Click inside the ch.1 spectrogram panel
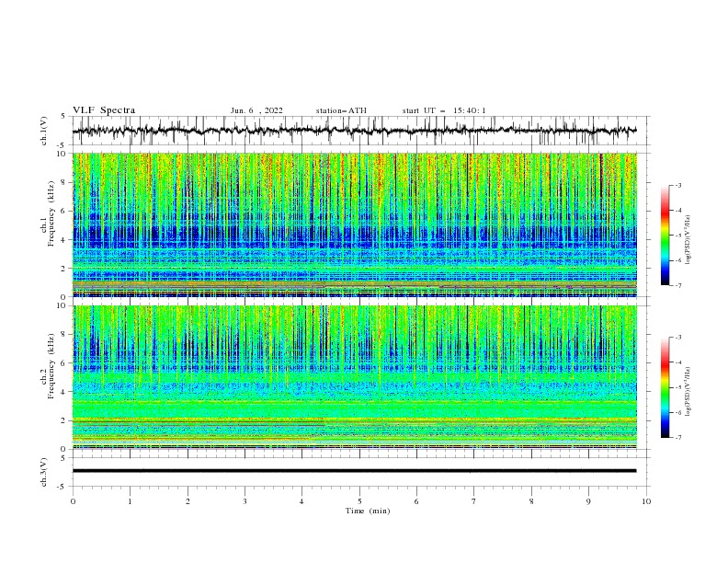Viewport: 728px width, 563px height. coord(354,224)
